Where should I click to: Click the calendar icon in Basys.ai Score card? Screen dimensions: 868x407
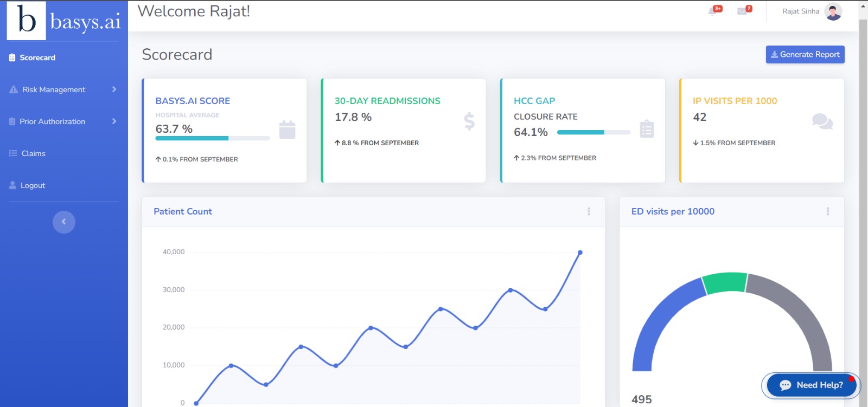tap(287, 130)
